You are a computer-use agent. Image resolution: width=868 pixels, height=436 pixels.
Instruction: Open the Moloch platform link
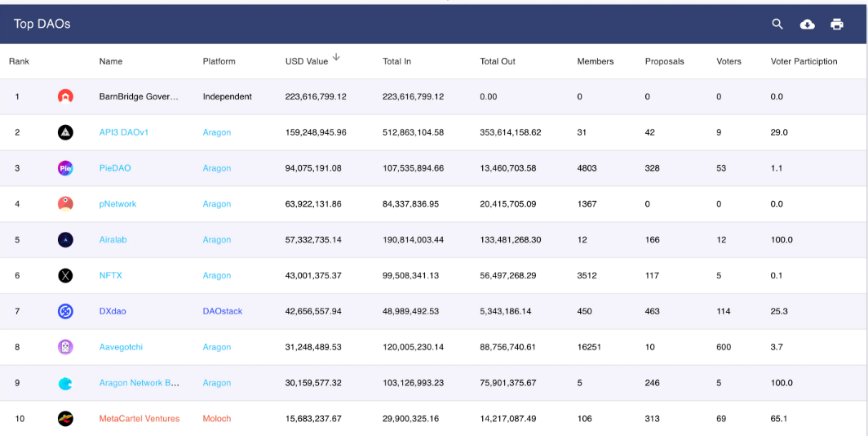216,419
